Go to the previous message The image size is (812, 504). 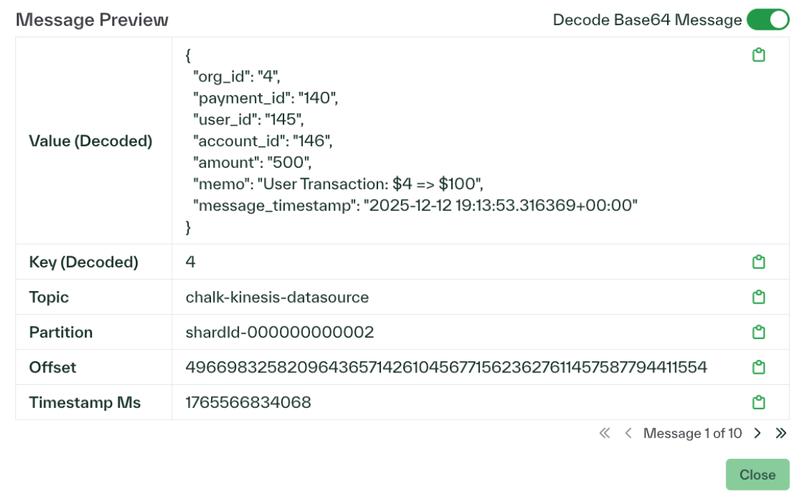pos(627,433)
